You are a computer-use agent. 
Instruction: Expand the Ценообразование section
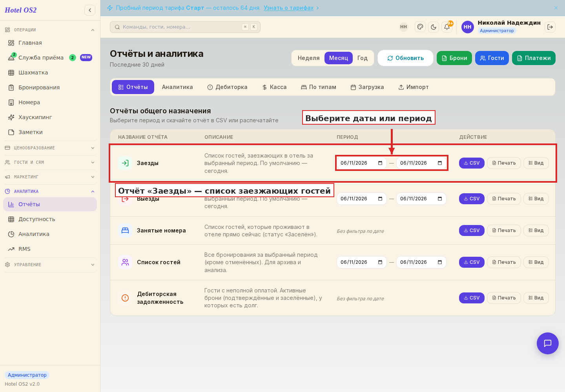(x=50, y=148)
